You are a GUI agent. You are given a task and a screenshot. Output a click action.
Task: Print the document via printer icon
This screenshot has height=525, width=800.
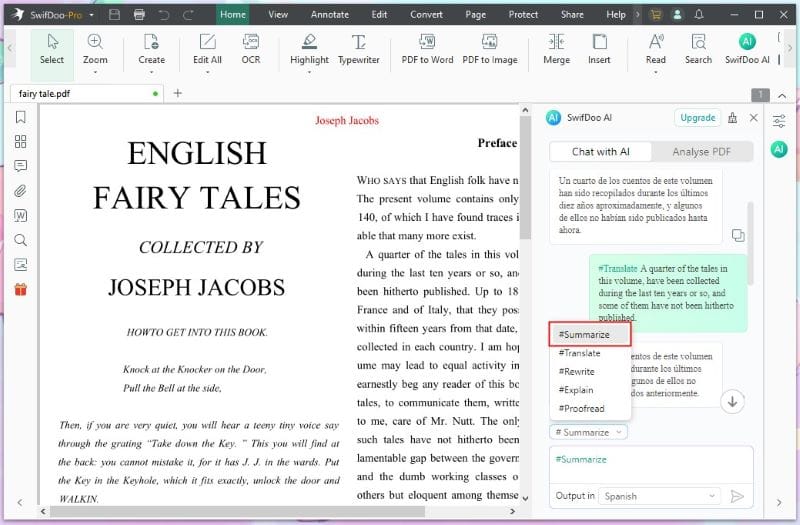coord(139,15)
